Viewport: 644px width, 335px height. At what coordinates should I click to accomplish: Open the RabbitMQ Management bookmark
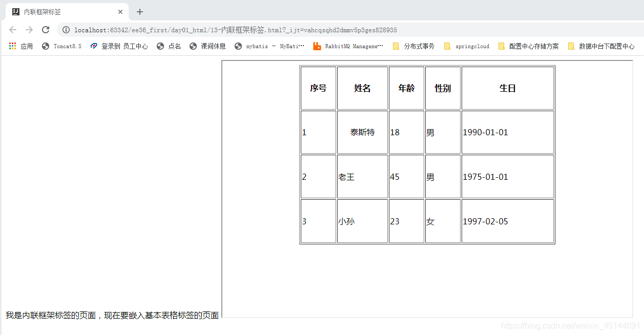click(348, 46)
